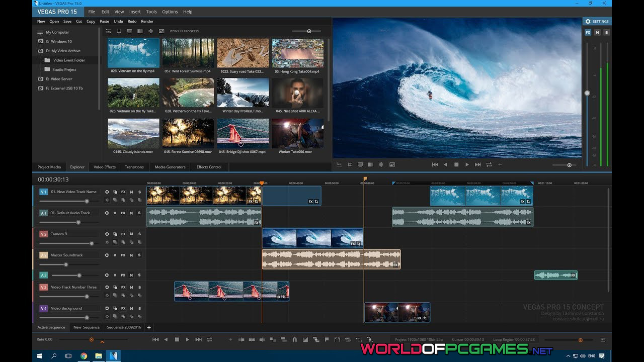Screen dimensions: 644x362
Task: Mute the A3 audio track
Action: (x=131, y=275)
